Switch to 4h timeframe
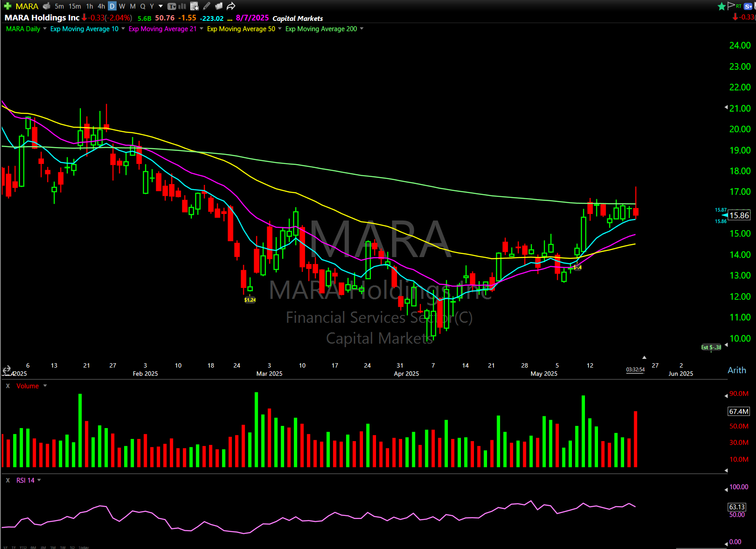 pos(101,6)
